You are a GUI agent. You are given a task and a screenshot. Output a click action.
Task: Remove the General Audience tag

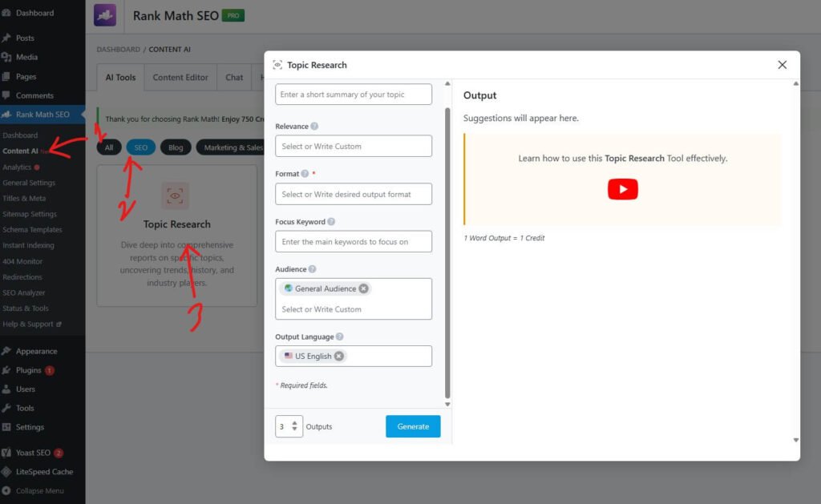363,288
